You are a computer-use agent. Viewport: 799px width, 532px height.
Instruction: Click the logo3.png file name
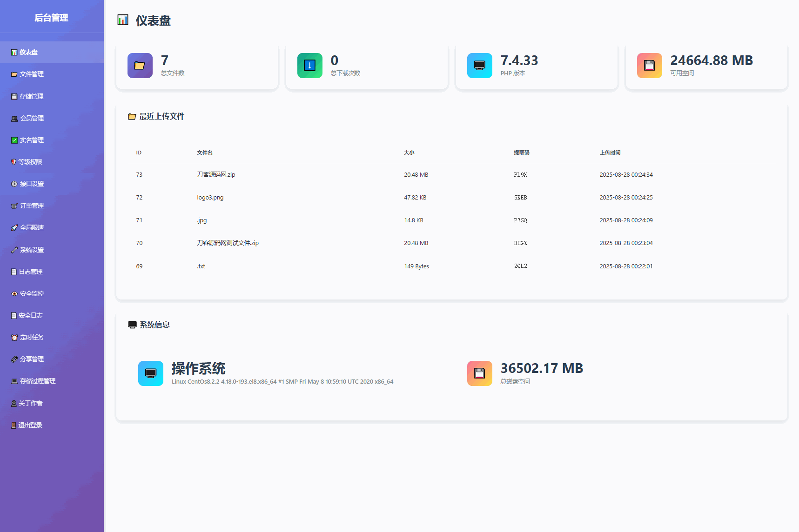pyautogui.click(x=210, y=198)
